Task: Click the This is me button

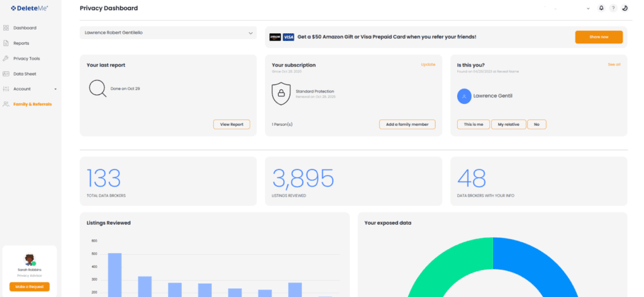Action: (x=474, y=125)
